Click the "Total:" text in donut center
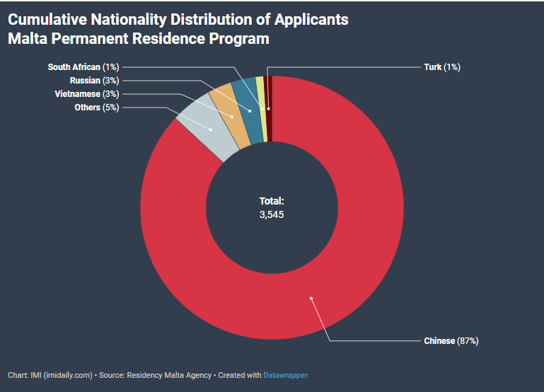Viewport: 544px width, 392px height. [272, 201]
